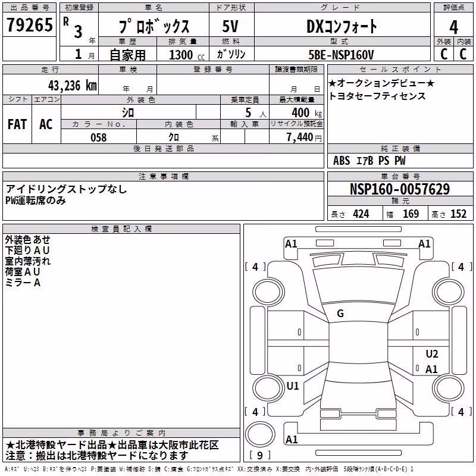Click the spare tire circle above [9]
476x476 pixels.
pos(260,434)
